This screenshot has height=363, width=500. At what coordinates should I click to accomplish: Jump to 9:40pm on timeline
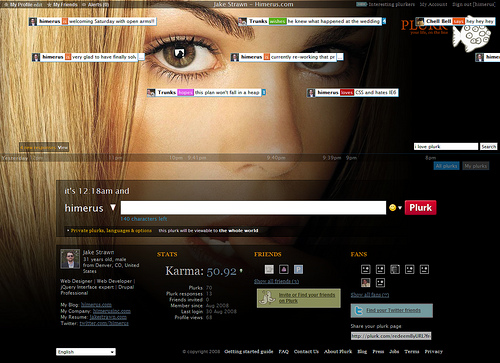(276, 158)
